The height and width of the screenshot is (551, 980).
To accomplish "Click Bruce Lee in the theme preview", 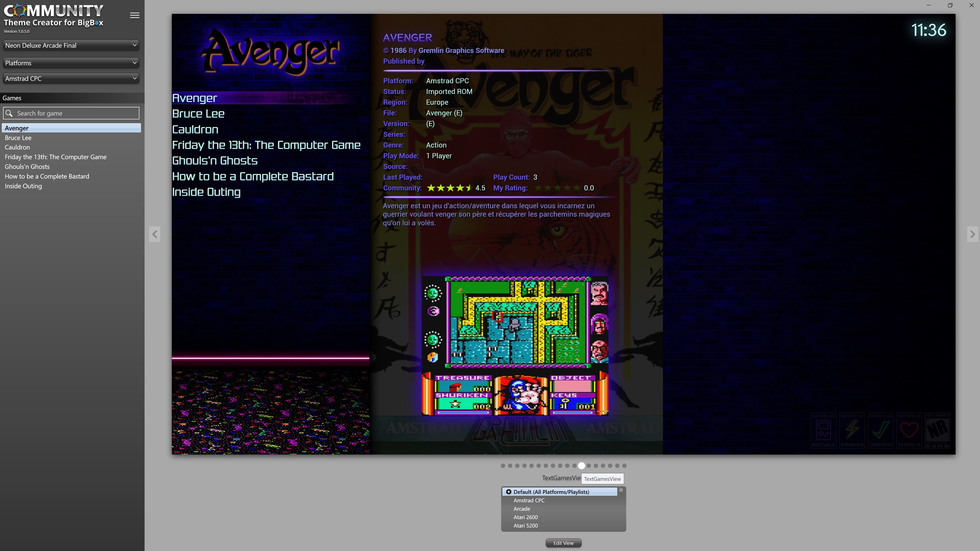I will 198,114.
